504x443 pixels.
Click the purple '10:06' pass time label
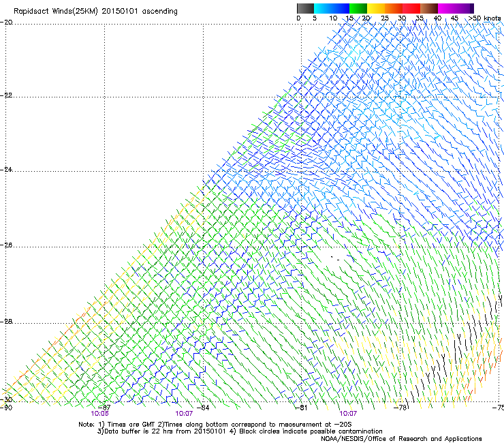pyautogui.click(x=99, y=414)
